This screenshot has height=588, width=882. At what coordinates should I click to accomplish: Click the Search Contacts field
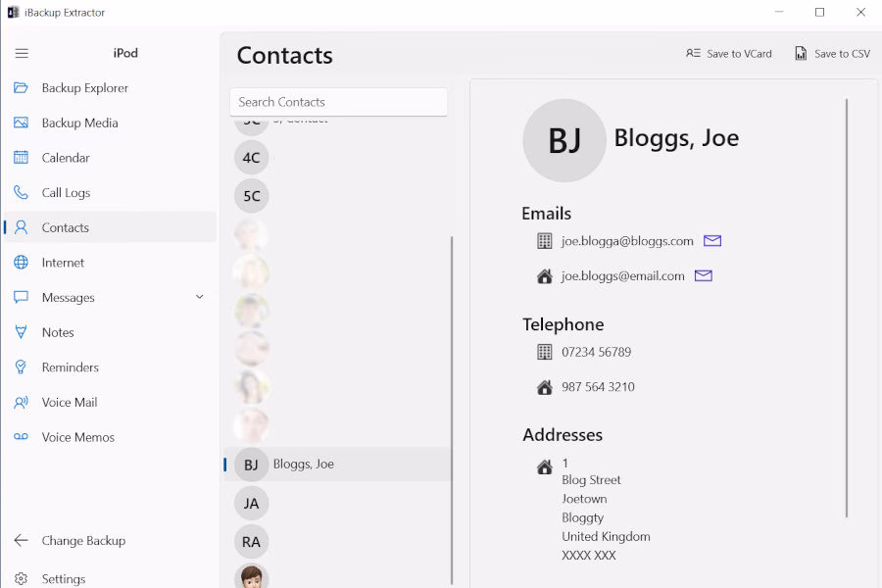tap(338, 102)
